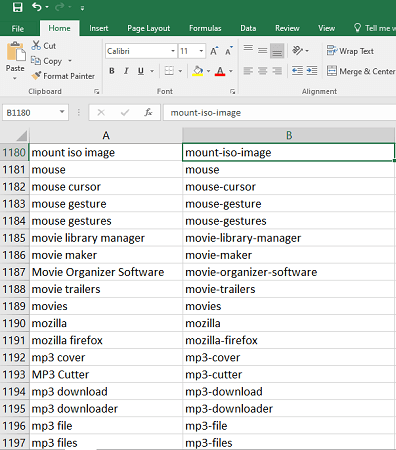Open the Undo history dropdown arrow
396x450 pixels.
[47, 7]
